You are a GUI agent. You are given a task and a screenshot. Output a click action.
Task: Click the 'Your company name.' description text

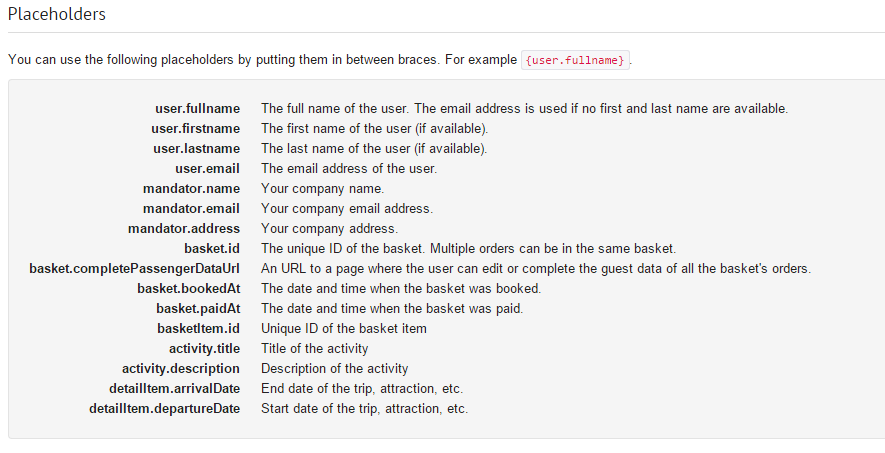coord(322,189)
